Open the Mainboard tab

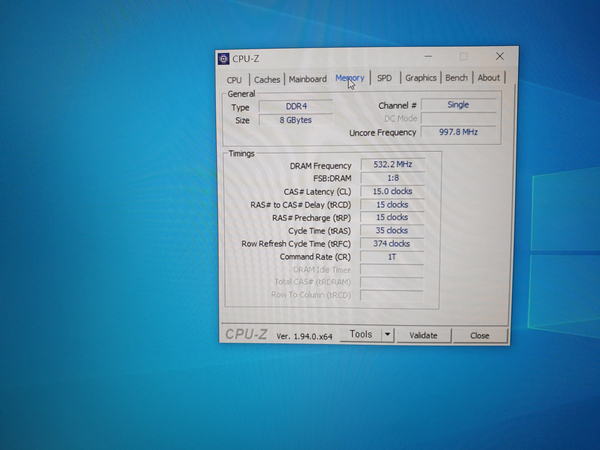pyautogui.click(x=308, y=79)
